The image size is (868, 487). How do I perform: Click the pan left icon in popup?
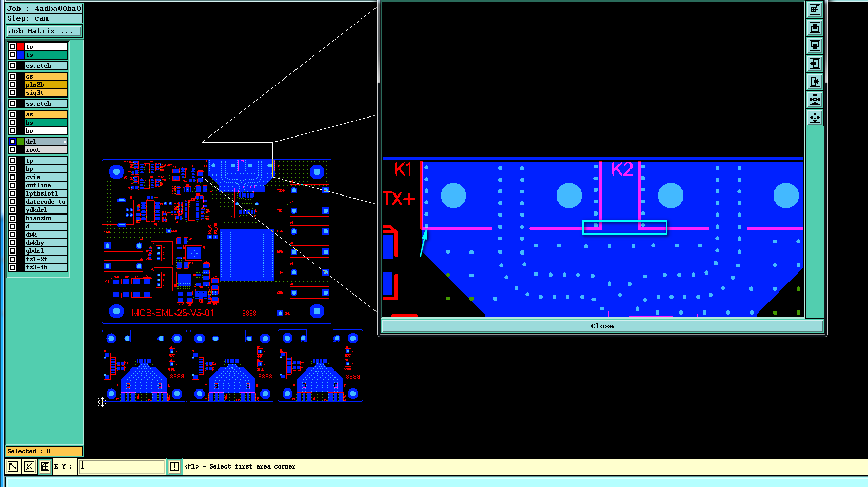pyautogui.click(x=815, y=63)
